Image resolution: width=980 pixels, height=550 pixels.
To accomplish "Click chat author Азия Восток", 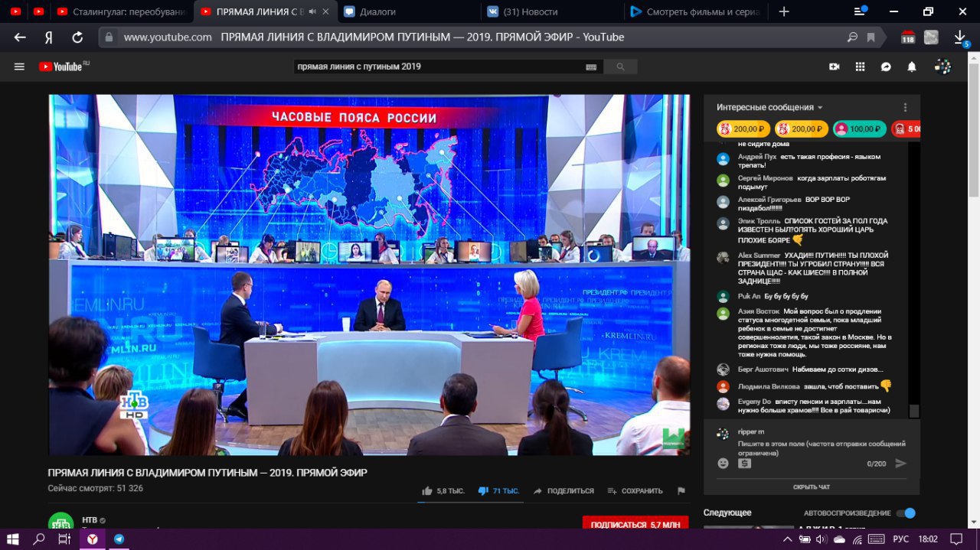I will click(x=759, y=311).
